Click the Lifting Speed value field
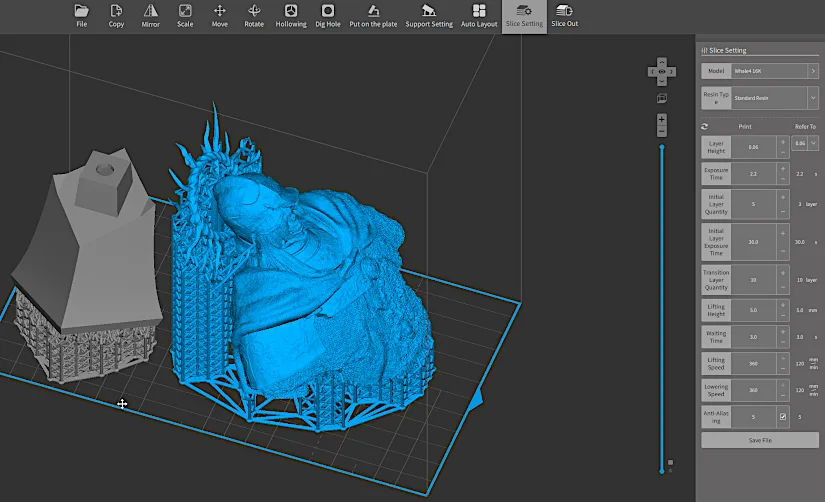The width and height of the screenshot is (825, 502). (753, 364)
